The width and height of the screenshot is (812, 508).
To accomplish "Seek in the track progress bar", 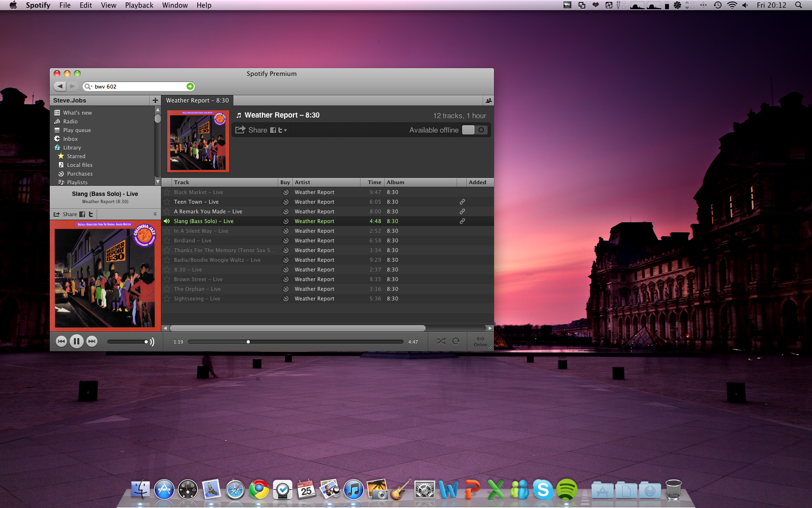I will pyautogui.click(x=295, y=342).
